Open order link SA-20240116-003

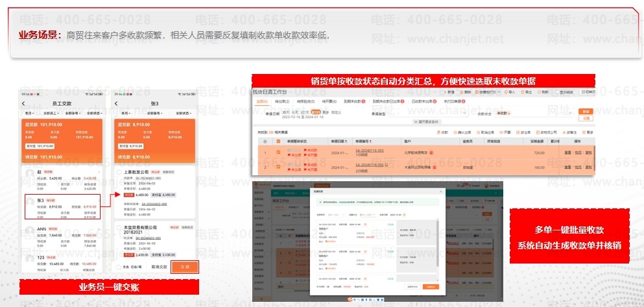pos(368,150)
